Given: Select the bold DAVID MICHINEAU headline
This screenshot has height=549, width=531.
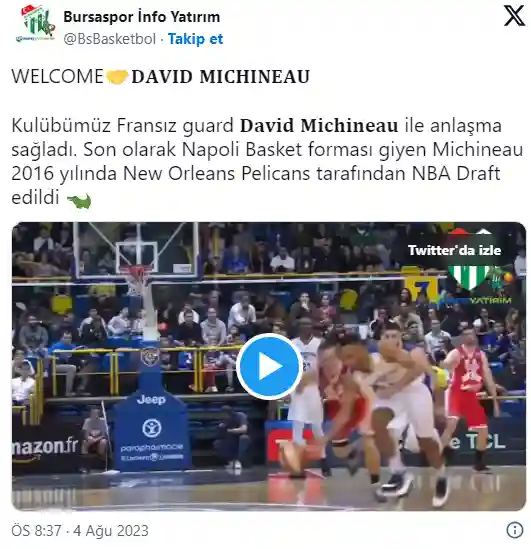Looking at the screenshot, I should click(x=221, y=77).
